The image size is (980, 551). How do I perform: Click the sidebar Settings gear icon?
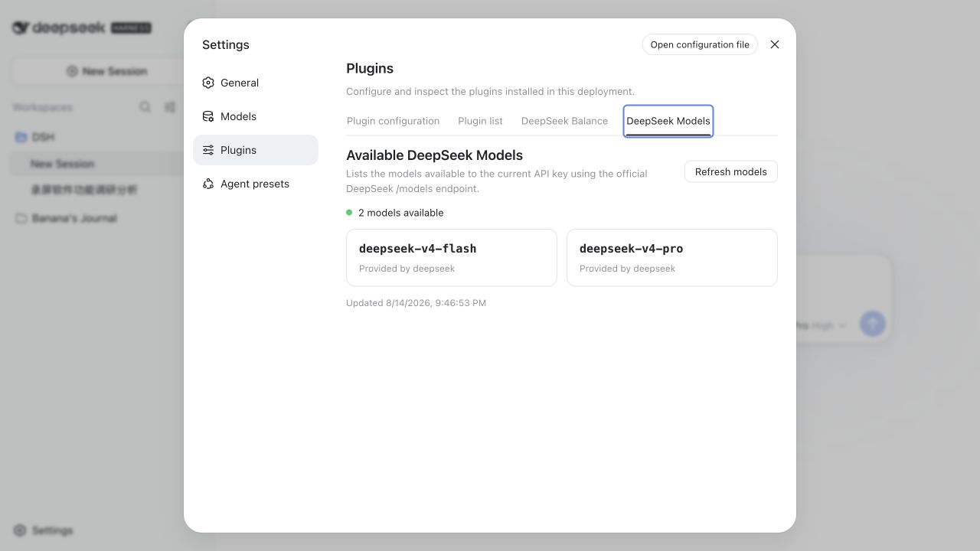tap(20, 530)
